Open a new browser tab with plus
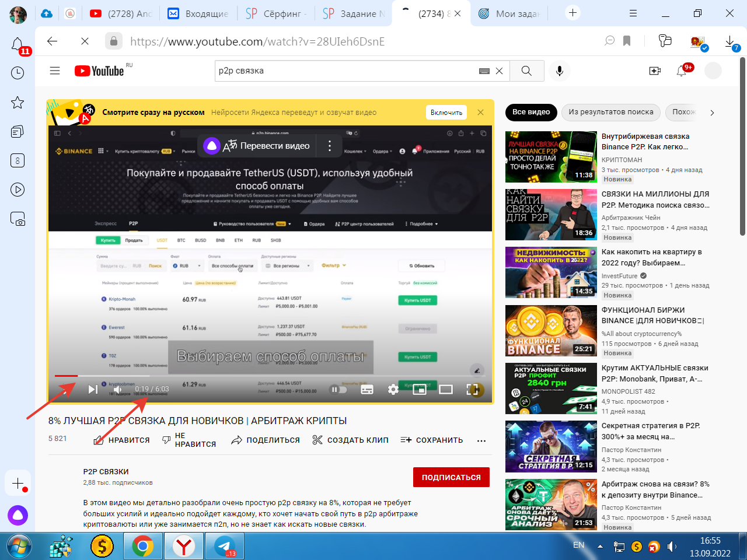This screenshot has height=560, width=747. 573,13
